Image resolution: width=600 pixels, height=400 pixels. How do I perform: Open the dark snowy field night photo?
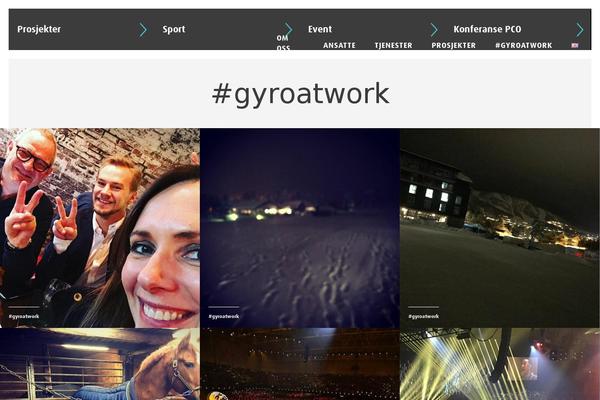point(300,228)
